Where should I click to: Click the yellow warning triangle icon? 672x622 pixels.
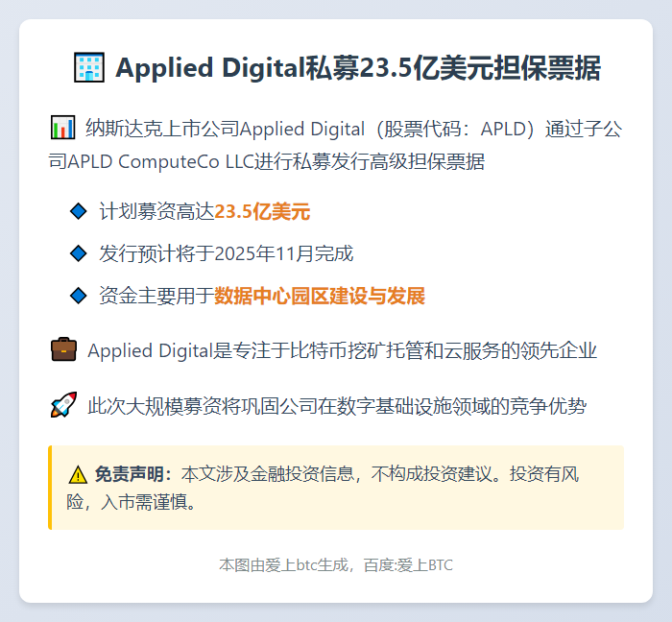(78, 474)
